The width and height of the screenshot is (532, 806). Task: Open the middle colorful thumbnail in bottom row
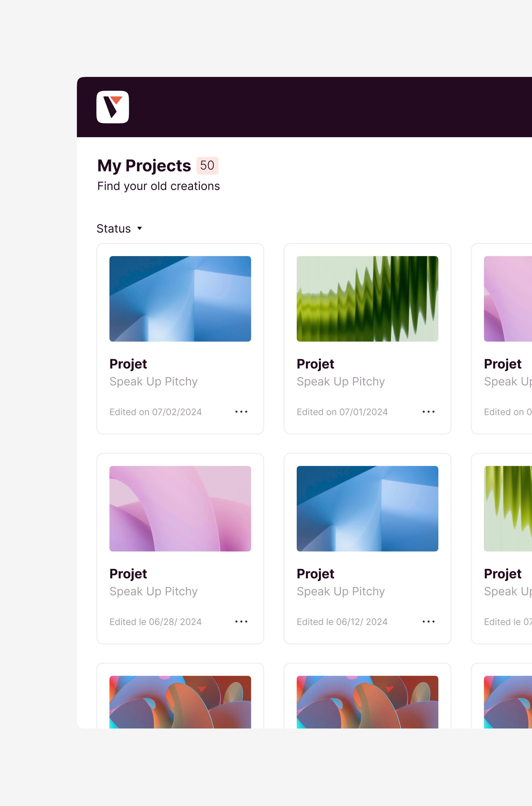(x=367, y=702)
